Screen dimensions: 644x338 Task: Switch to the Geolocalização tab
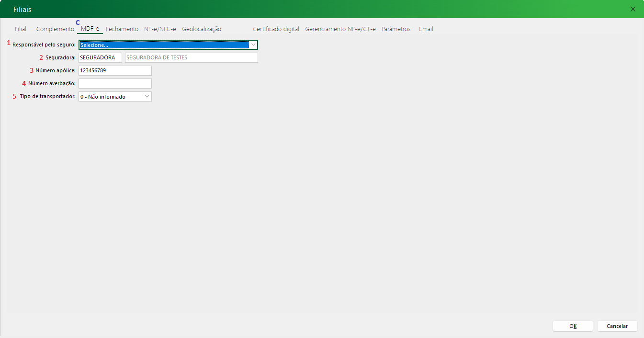pos(202,29)
